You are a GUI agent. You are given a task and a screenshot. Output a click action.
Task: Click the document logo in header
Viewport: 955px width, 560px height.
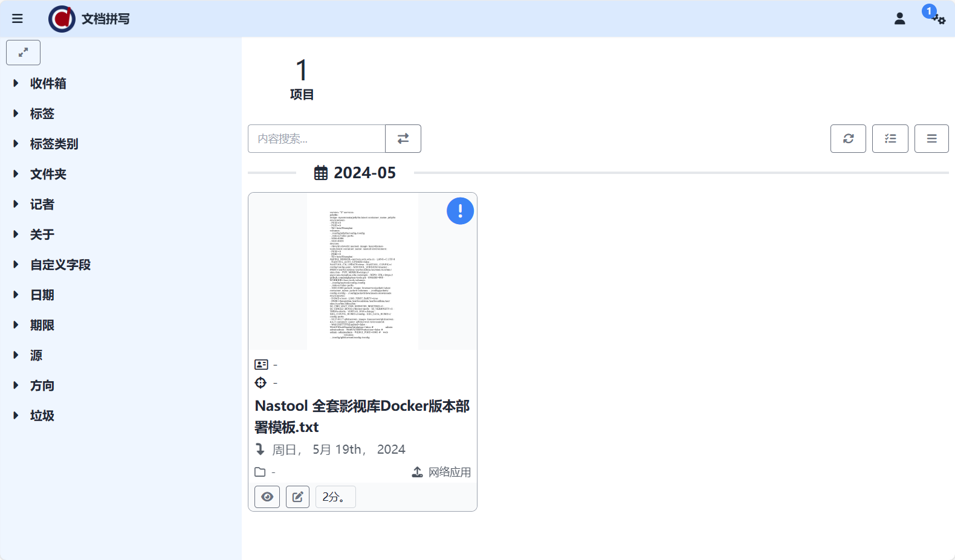pyautogui.click(x=62, y=19)
